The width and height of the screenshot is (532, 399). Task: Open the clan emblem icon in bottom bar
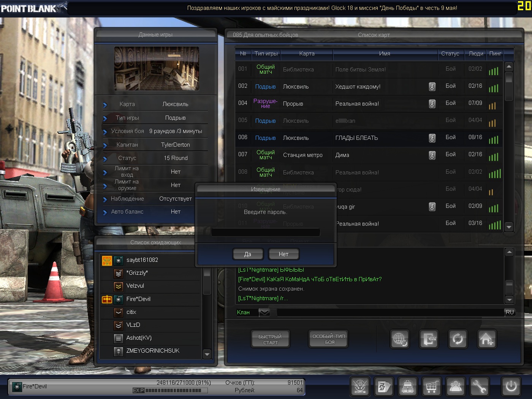pyautogui.click(x=360, y=387)
